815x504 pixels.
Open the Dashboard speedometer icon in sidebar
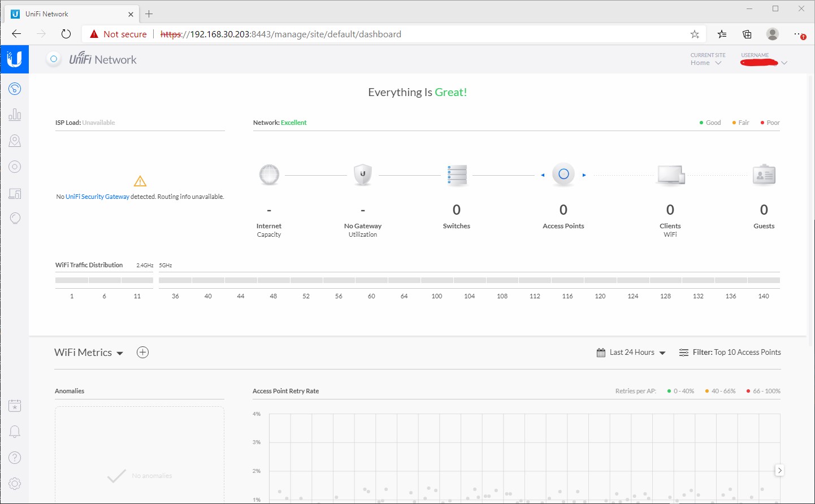[15, 89]
